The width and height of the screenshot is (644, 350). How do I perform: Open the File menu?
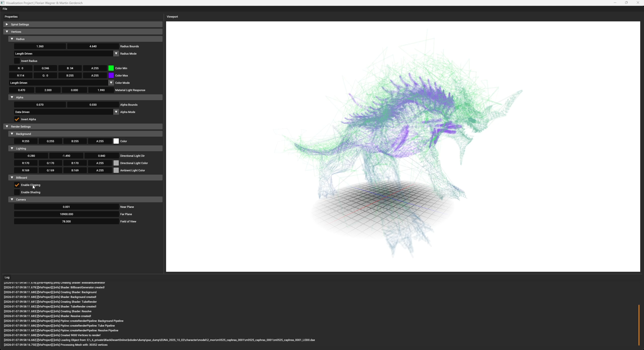coord(5,9)
